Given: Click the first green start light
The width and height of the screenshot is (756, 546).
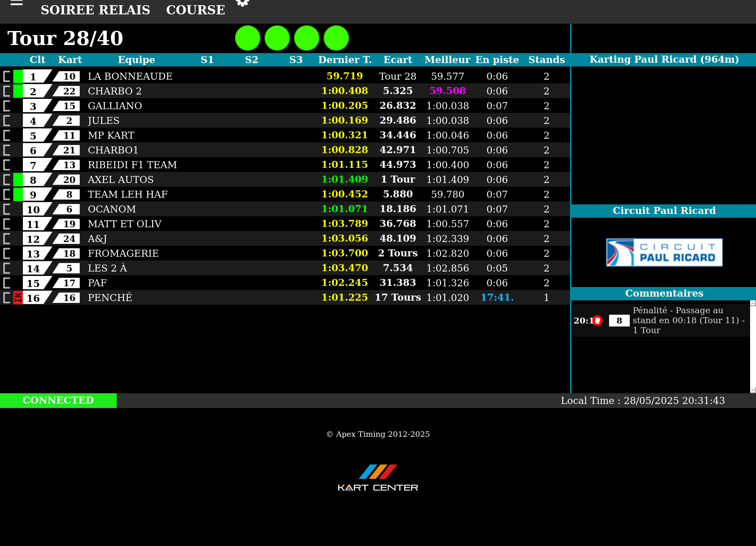Looking at the screenshot, I should click(248, 38).
